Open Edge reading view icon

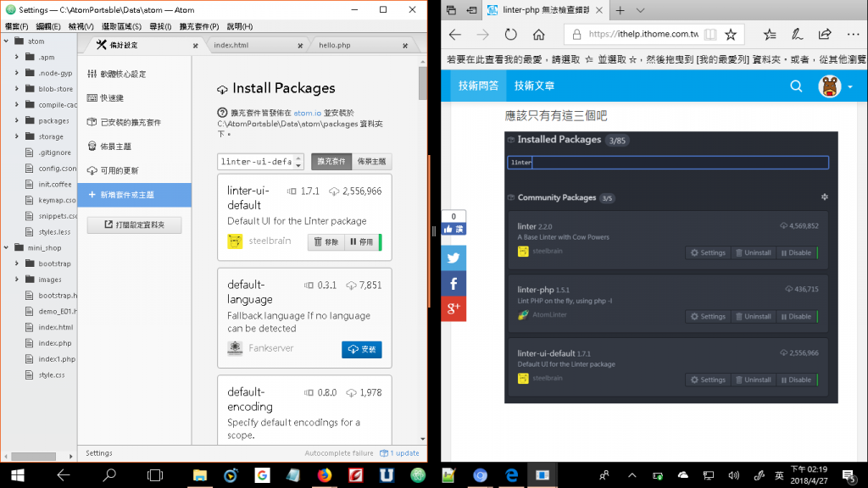(710, 34)
